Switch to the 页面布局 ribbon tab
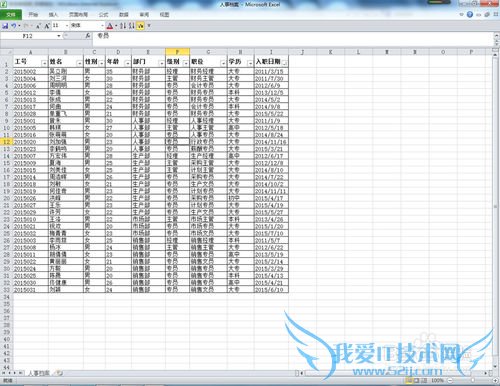500x386 pixels. click(78, 15)
